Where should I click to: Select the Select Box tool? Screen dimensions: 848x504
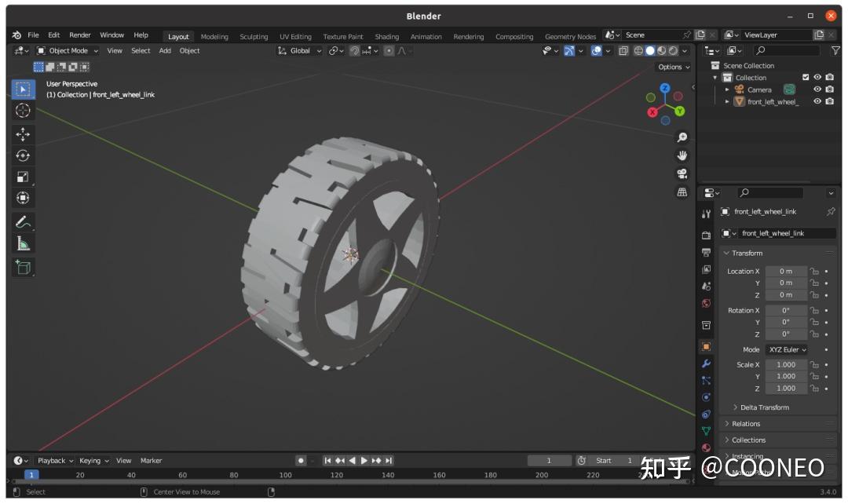click(23, 89)
